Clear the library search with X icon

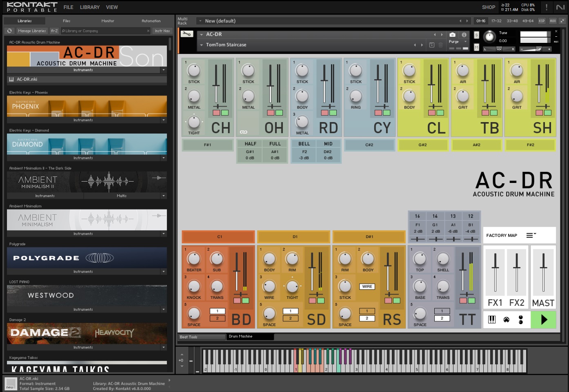coord(148,31)
